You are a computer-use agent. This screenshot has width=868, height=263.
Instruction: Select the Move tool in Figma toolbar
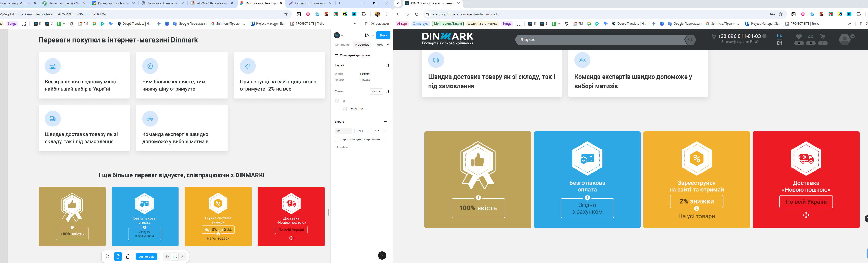tap(108, 257)
